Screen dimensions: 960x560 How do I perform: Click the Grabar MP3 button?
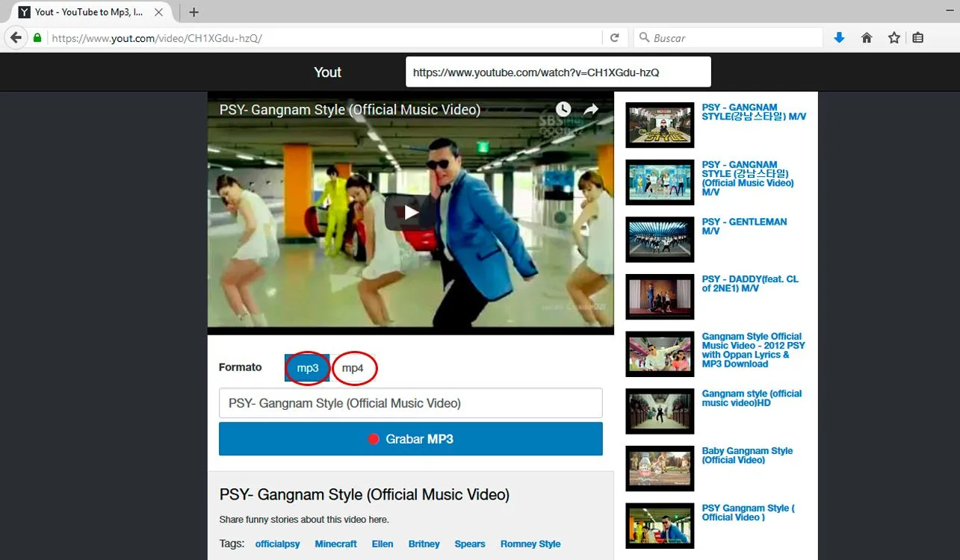point(411,439)
